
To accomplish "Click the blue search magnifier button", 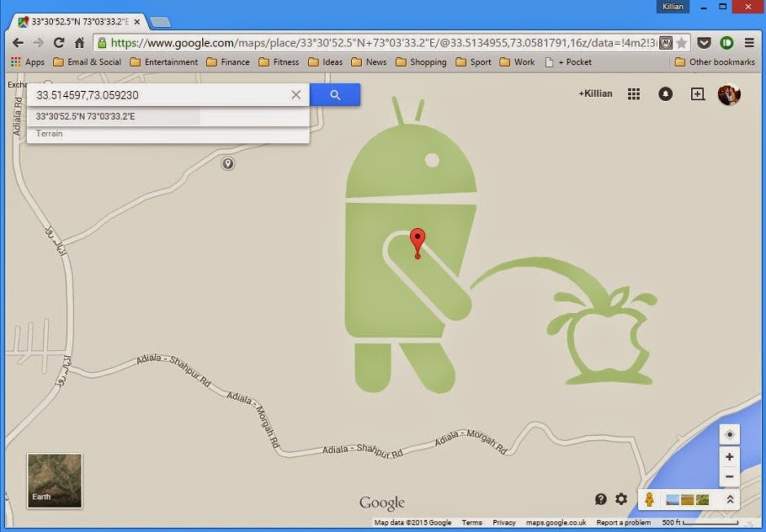I will 335,95.
